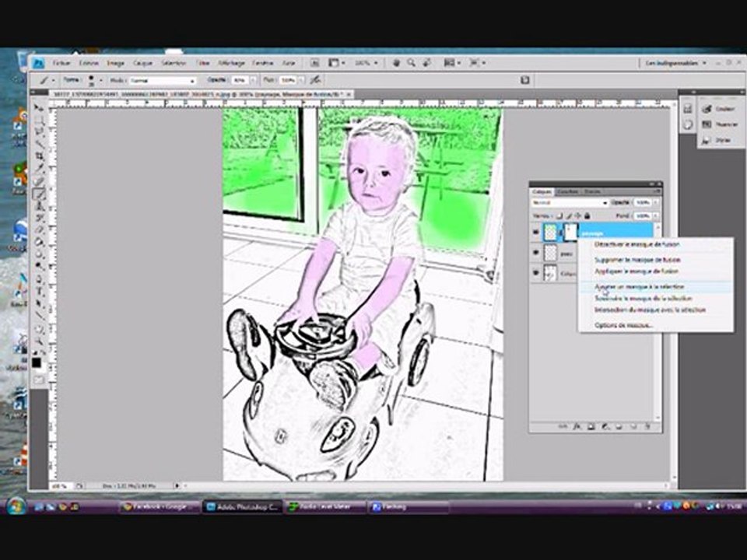Toggle the lock all padlock icon
The width and height of the screenshot is (747, 560).
pos(587,216)
